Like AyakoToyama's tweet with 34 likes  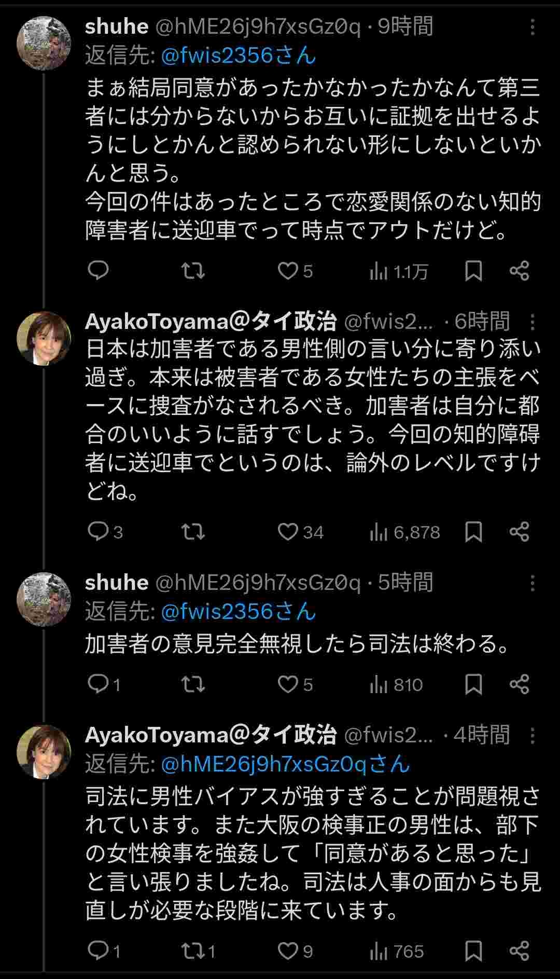288,532
